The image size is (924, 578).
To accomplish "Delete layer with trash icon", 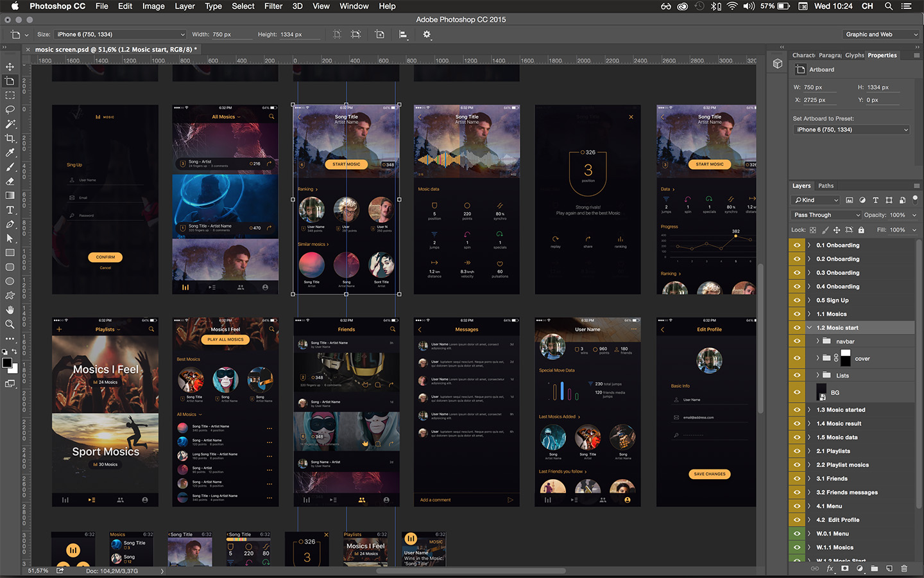I will click(904, 568).
